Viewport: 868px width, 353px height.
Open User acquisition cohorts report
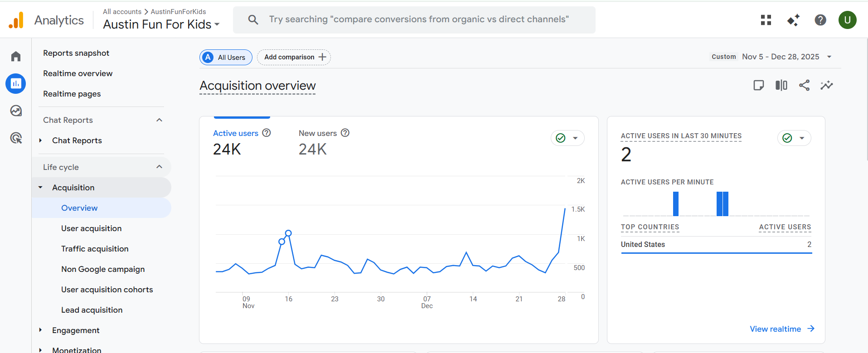tap(107, 290)
